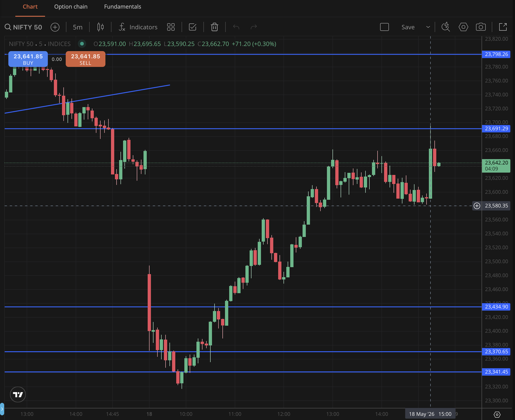Viewport: 515px width, 420px height.
Task: Open the price scale settings gear
Action: pos(497,414)
